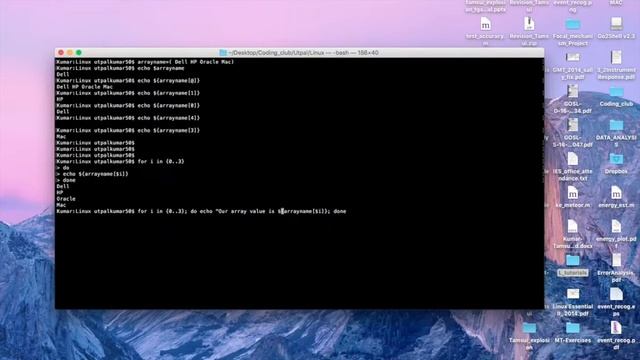Image resolution: width=640 pixels, height=360 pixels.
Task: Click the 'echo ${arrayname[3]}' command line
Action: click(128, 131)
